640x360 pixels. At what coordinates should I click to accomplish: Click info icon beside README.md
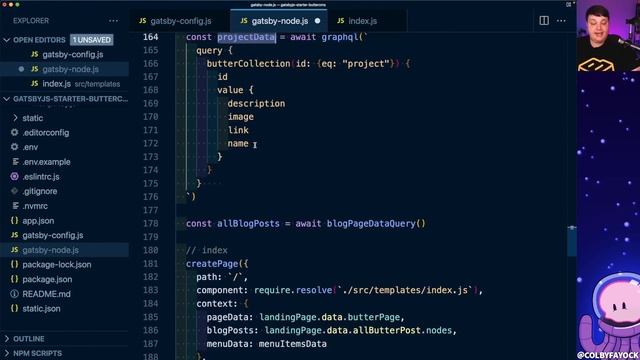(x=15, y=294)
